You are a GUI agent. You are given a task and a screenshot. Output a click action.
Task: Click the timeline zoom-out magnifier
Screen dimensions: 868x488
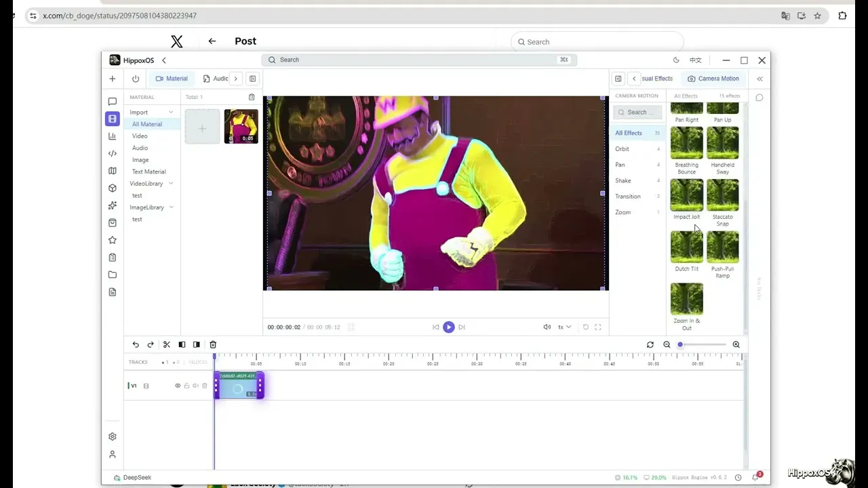pyautogui.click(x=667, y=344)
